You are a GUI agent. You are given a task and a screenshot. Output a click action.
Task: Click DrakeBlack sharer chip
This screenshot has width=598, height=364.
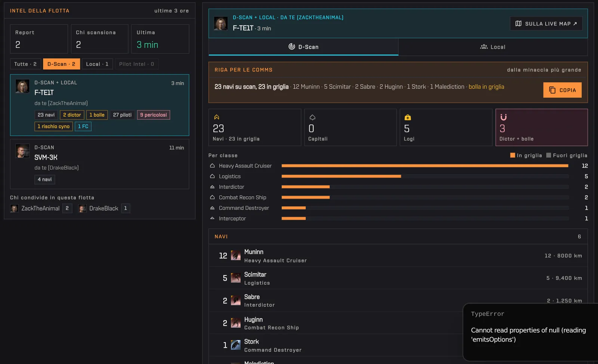[x=104, y=208]
